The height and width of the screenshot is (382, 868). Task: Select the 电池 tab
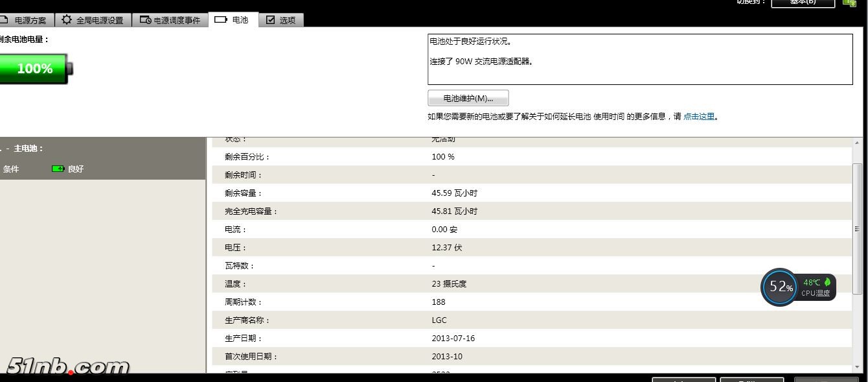pyautogui.click(x=233, y=20)
